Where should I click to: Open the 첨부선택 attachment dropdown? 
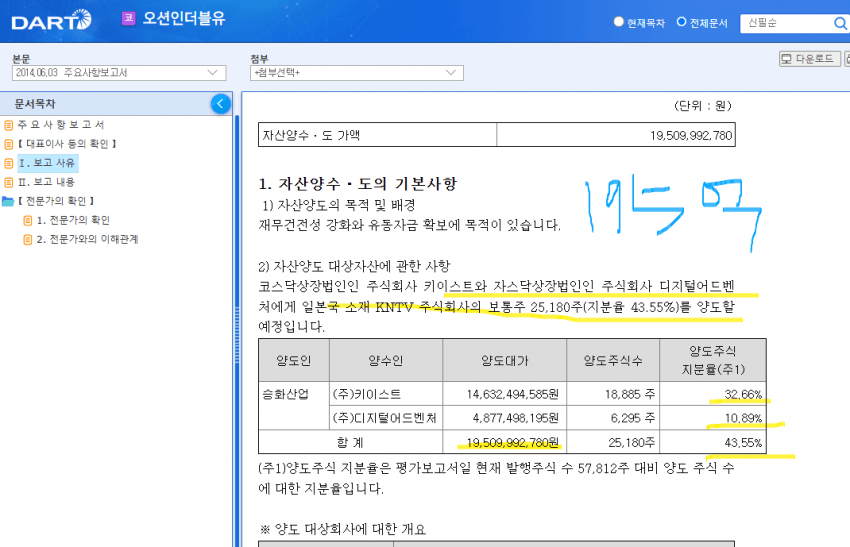356,73
